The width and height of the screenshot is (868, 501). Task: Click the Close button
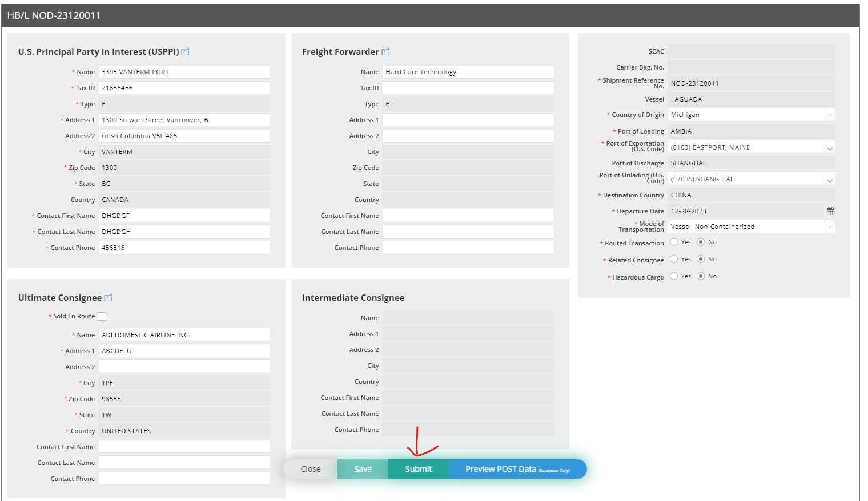(310, 468)
